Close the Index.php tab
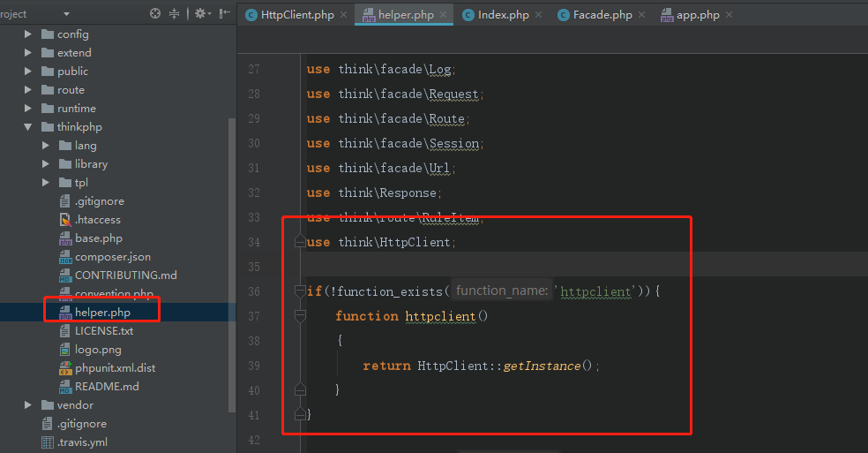 [539, 15]
